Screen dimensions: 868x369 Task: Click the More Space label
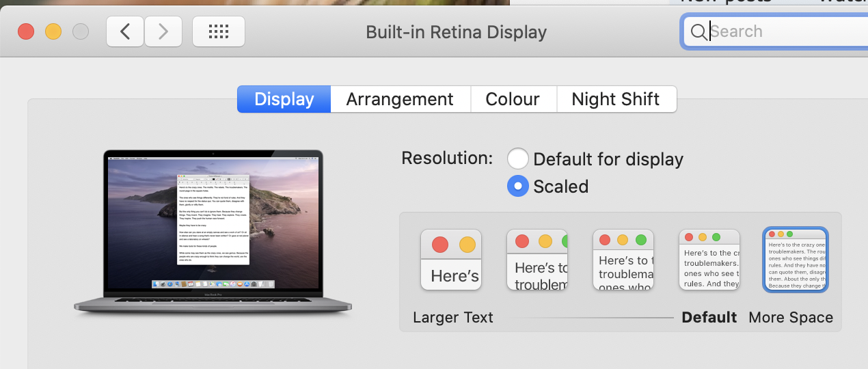(x=791, y=318)
